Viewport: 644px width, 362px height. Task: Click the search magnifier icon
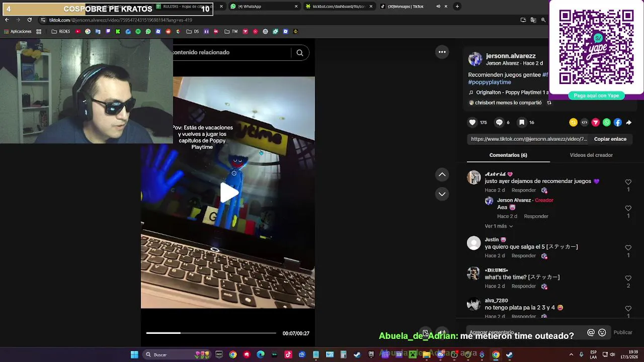(x=300, y=53)
